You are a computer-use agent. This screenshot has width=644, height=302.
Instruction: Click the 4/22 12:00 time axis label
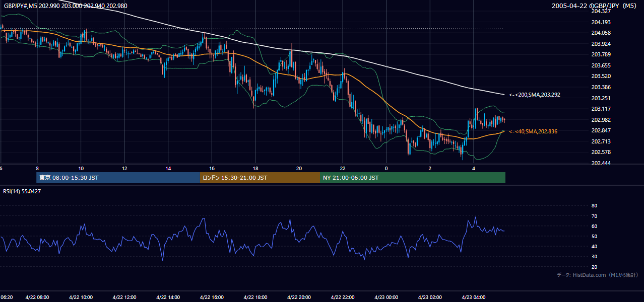(x=124, y=297)
